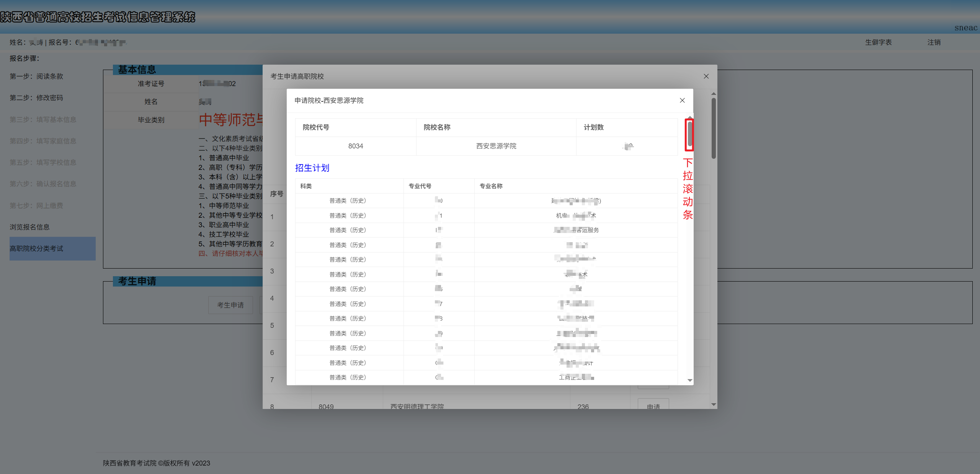
Task: Click step 第二步：修改密码
Action: pyautogui.click(x=36, y=98)
